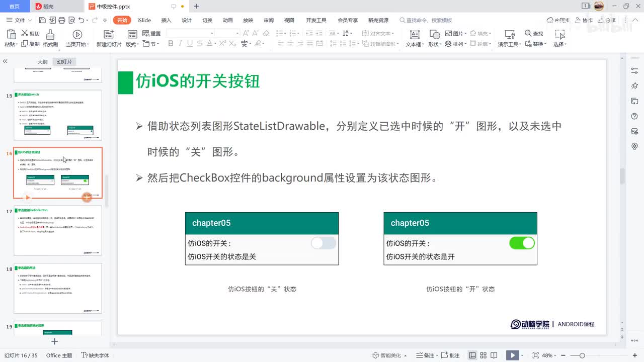644x362 pixels.
Task: Open the 48% zoom level dropdown
Action: click(x=549, y=355)
